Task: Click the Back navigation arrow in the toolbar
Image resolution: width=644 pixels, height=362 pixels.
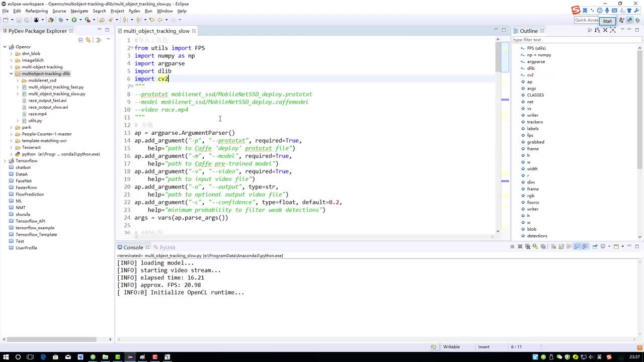Action: point(160,20)
